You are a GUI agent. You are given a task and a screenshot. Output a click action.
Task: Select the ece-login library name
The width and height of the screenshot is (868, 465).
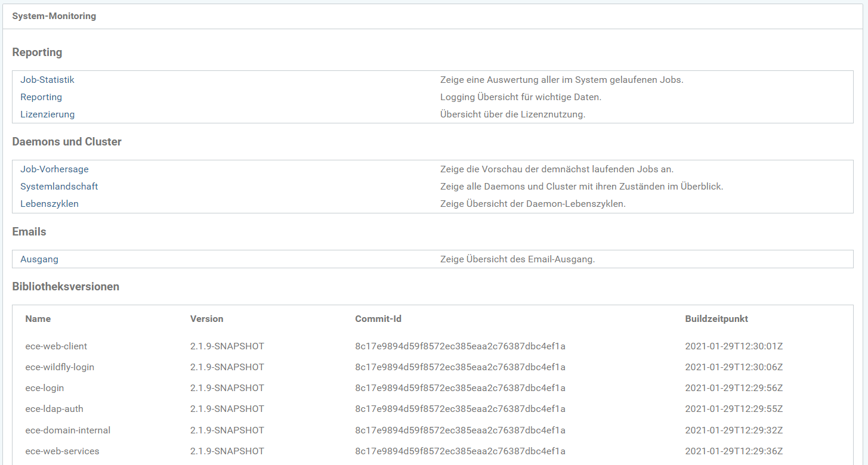(x=45, y=388)
